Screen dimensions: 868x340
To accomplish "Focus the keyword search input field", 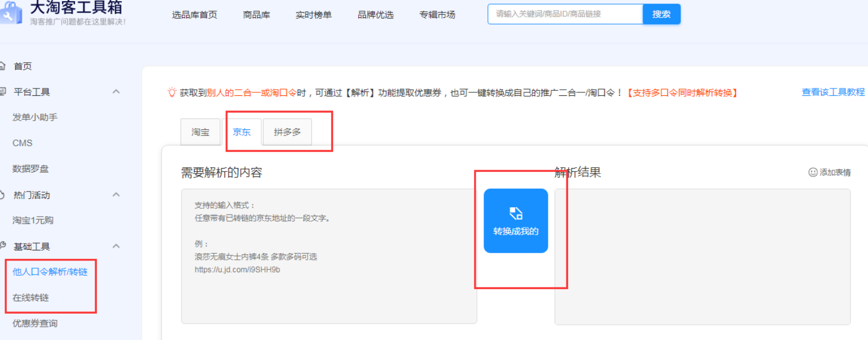I will [565, 15].
